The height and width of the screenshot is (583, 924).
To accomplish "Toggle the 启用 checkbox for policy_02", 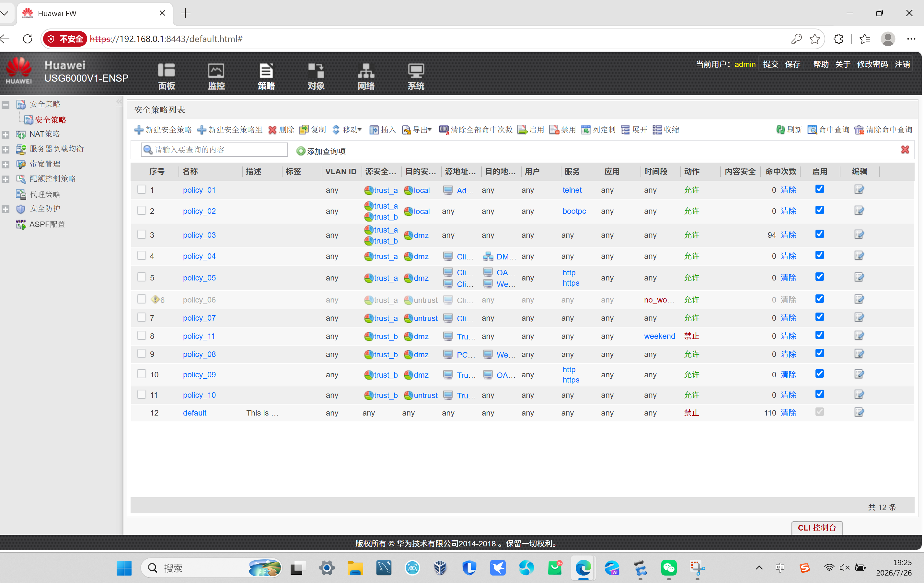I will tap(820, 210).
